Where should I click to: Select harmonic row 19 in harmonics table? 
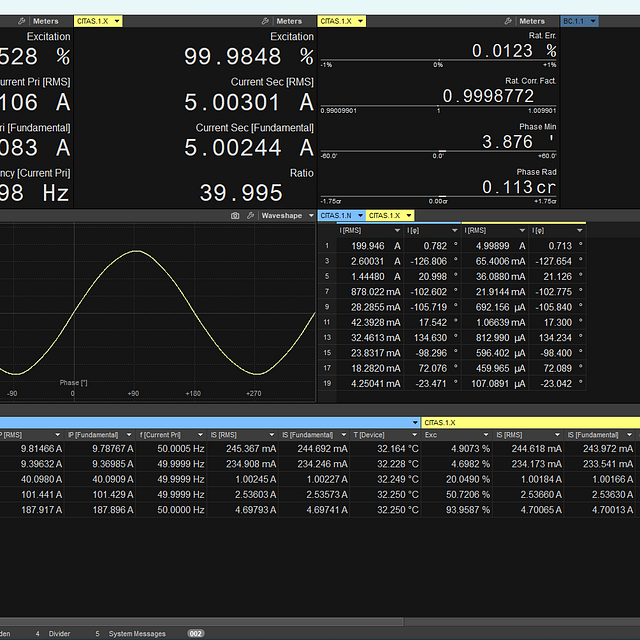click(325, 382)
